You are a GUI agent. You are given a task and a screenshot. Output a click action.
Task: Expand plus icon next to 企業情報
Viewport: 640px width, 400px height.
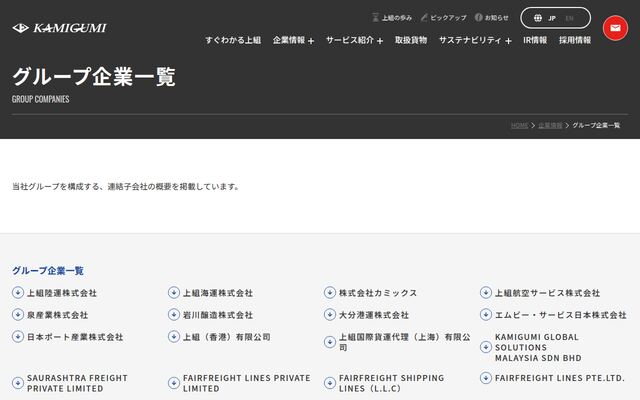[311, 41]
